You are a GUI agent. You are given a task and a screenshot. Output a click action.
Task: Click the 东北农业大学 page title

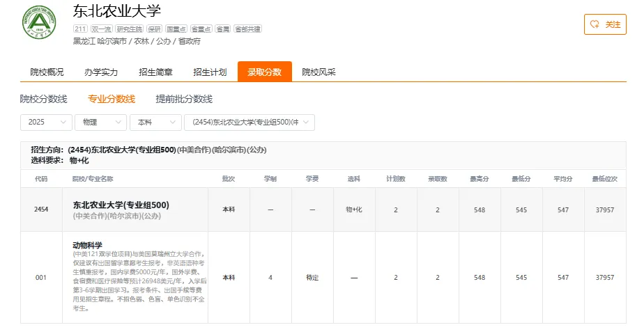[117, 10]
